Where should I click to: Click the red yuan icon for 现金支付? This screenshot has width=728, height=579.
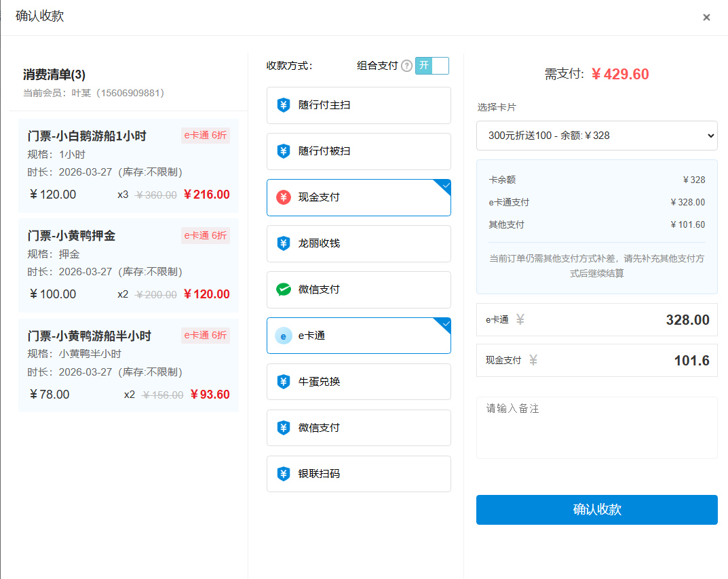(x=284, y=197)
